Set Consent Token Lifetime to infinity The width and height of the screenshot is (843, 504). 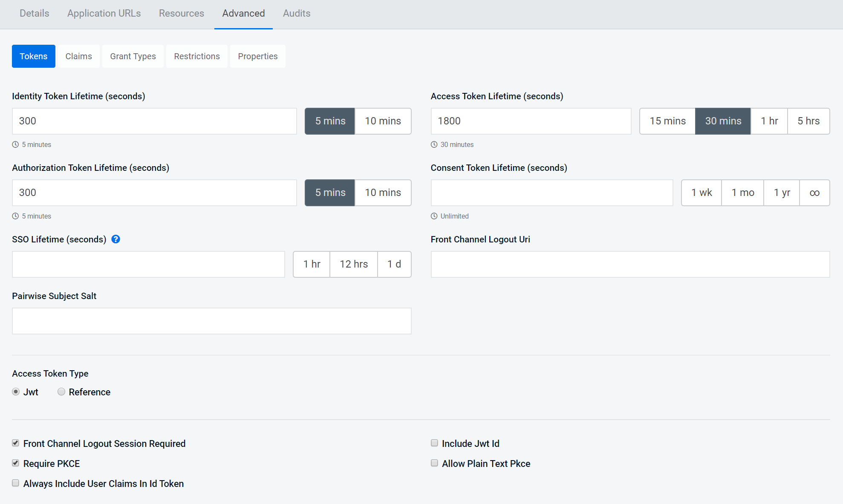[x=814, y=193]
